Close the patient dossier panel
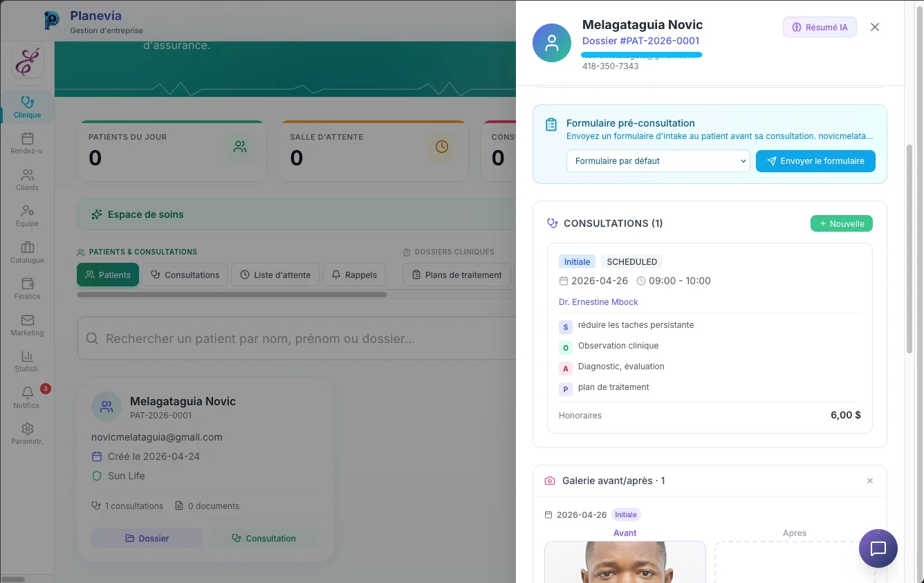The width and height of the screenshot is (924, 583). (875, 27)
